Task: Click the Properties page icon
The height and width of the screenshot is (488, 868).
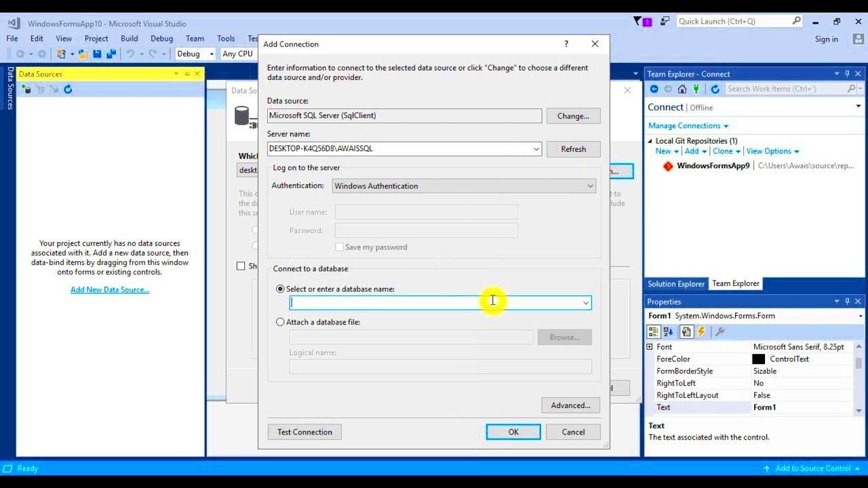Action: tap(686, 331)
